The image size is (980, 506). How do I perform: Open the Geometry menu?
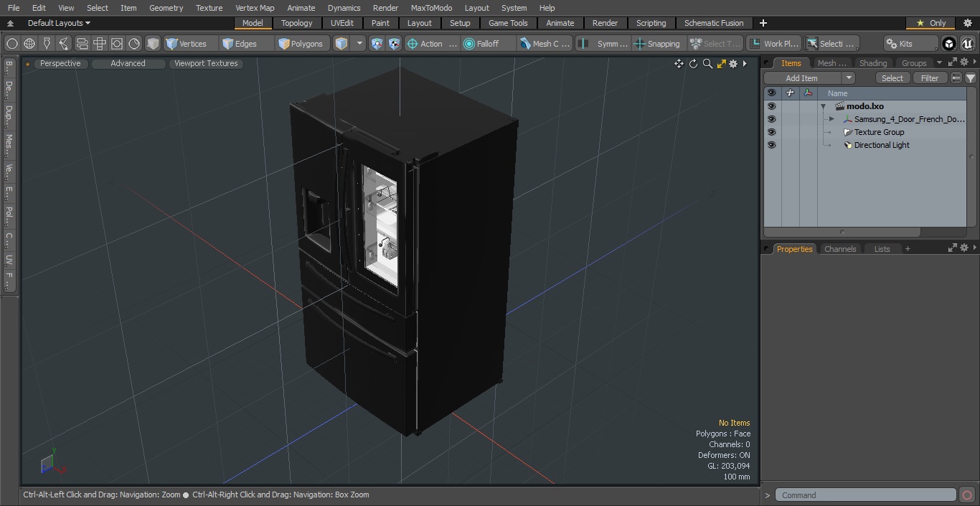tap(166, 8)
